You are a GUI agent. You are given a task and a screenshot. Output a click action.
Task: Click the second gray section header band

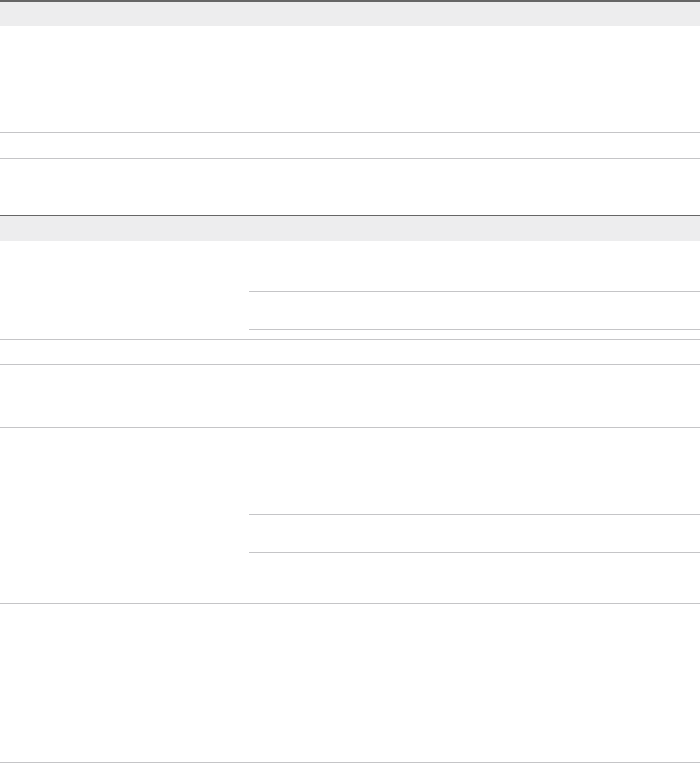click(350, 228)
